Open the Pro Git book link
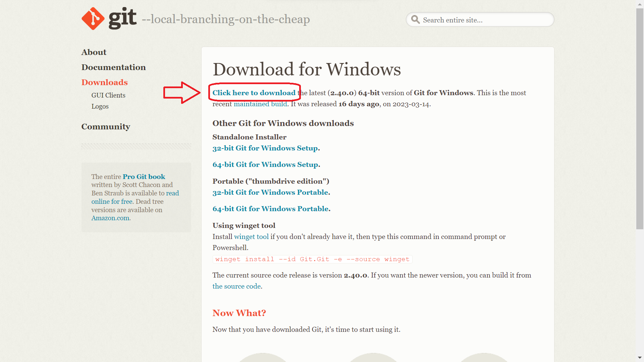 click(144, 177)
